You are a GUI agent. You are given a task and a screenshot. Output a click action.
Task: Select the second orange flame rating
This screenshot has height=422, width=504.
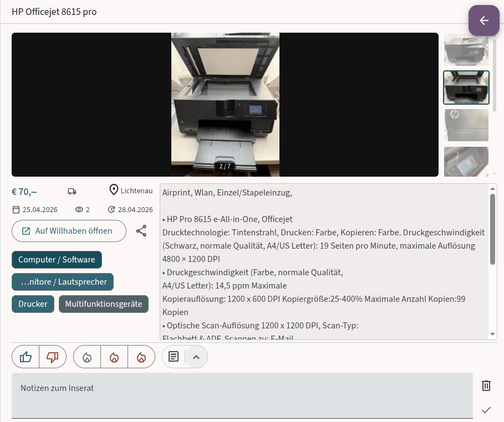click(114, 357)
